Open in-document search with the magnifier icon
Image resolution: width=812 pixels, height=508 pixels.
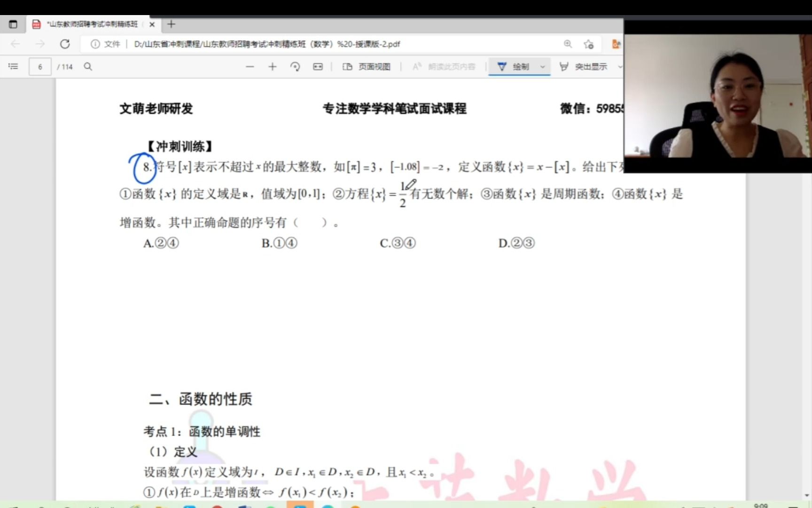click(x=88, y=67)
